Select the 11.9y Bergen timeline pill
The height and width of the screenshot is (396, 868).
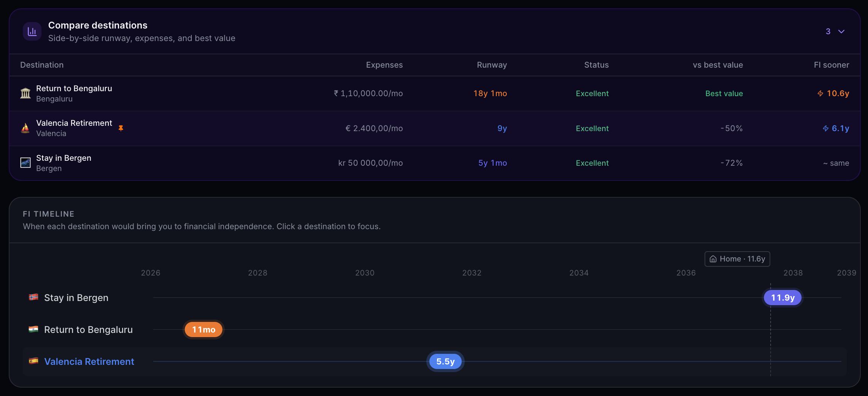pos(783,298)
